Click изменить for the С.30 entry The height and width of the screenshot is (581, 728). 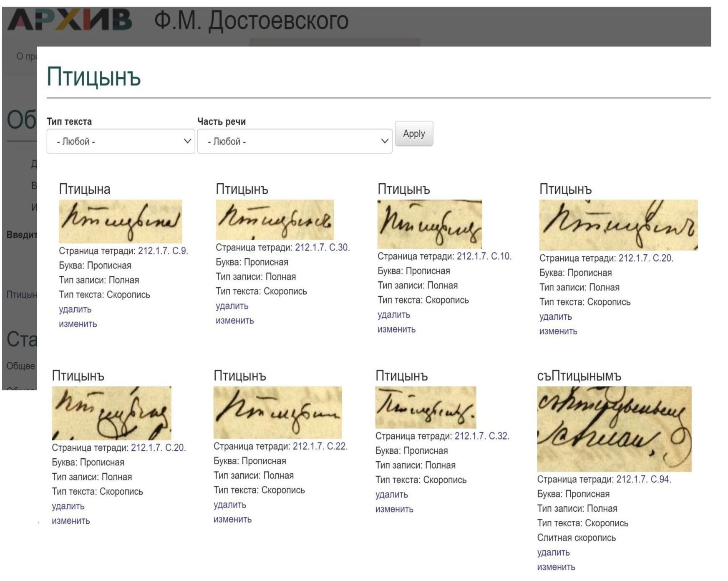pos(235,321)
